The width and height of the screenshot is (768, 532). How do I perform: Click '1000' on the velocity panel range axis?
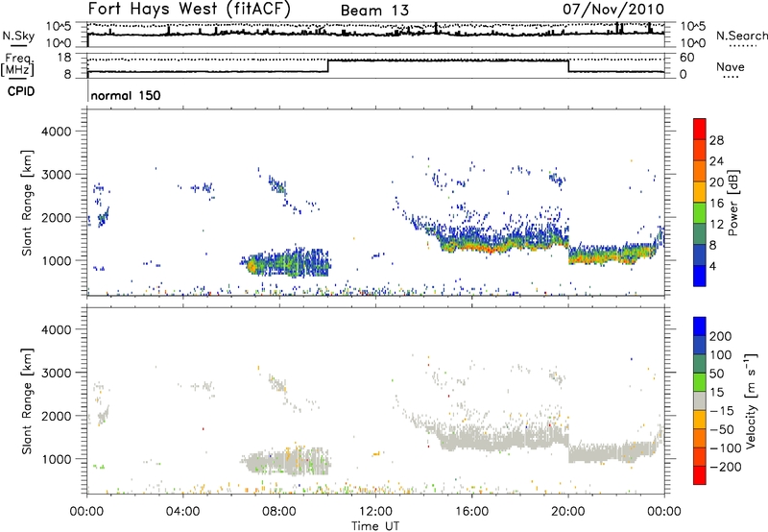point(57,459)
